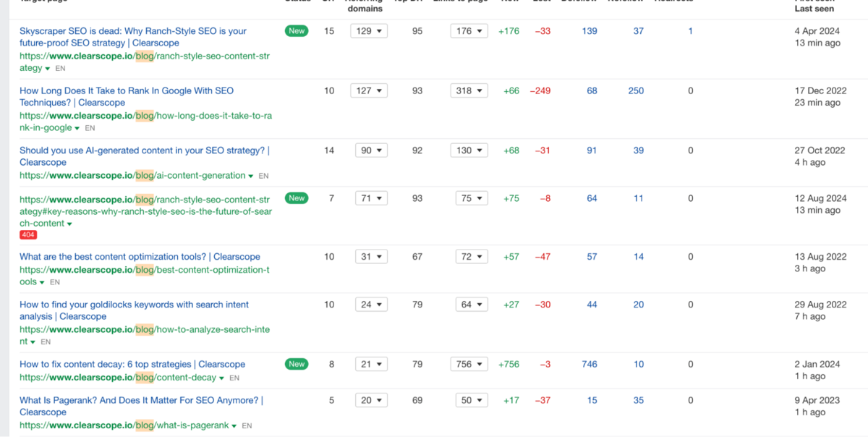Click the New badge on the content decay row

(x=297, y=364)
